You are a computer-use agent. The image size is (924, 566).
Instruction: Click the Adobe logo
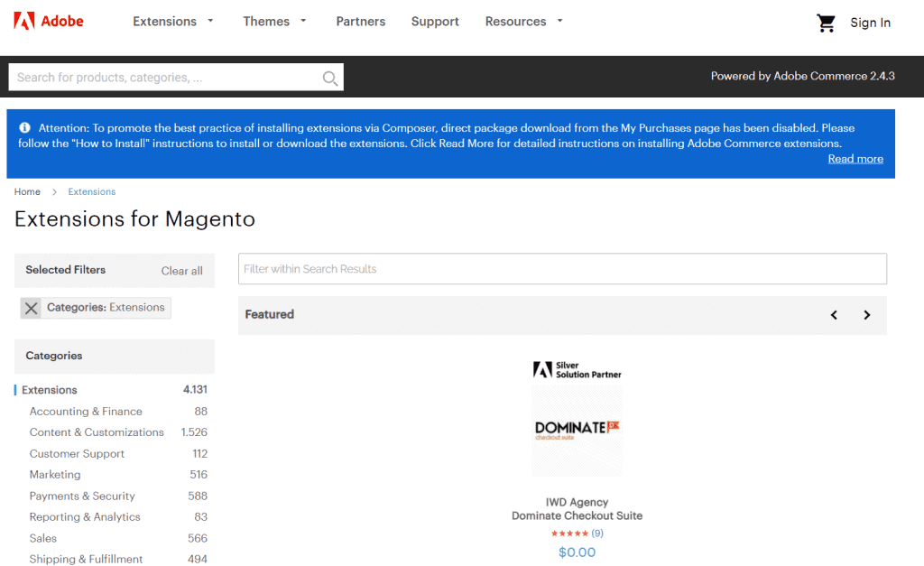tap(49, 22)
